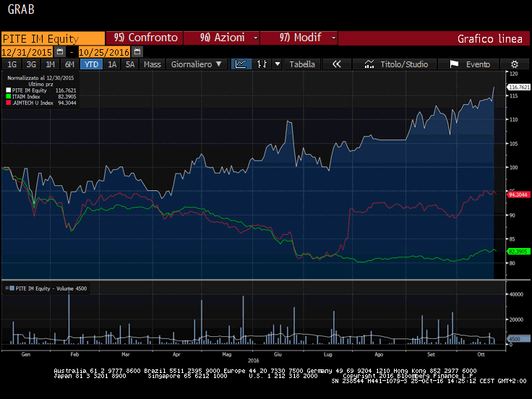Open chart settings gear icon
532x399 pixels.
coord(515,64)
